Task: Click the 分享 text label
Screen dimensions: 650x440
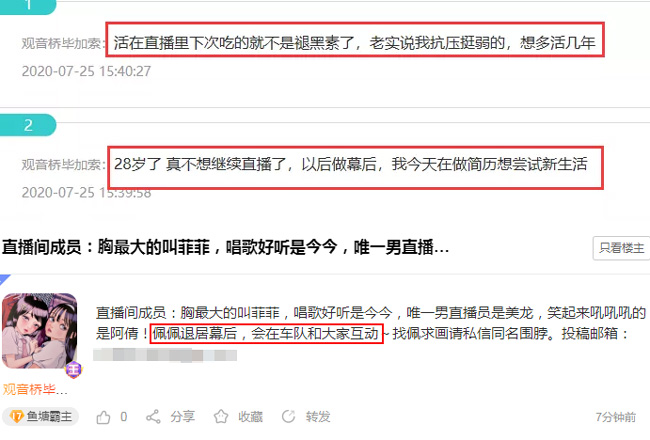Action: tap(182, 416)
